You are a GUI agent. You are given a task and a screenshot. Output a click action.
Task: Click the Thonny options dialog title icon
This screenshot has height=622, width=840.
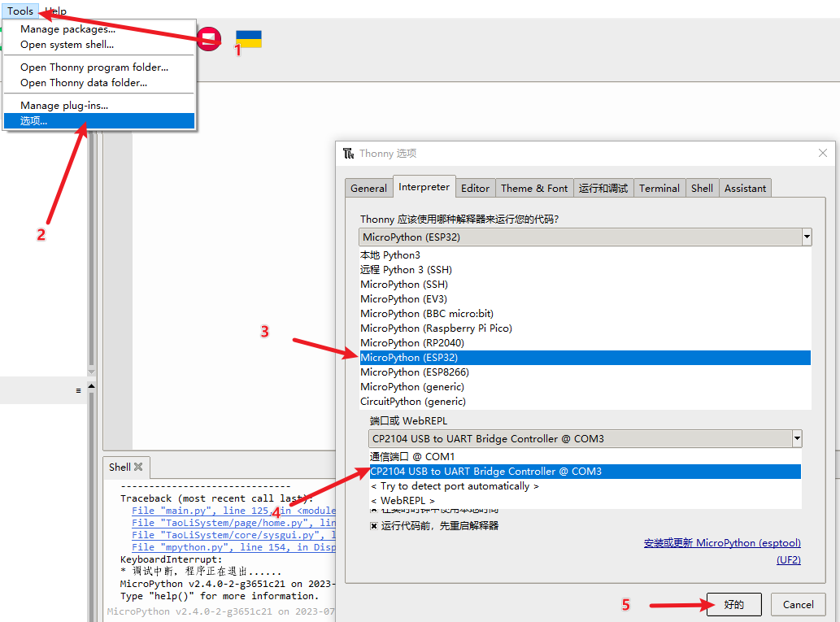pyautogui.click(x=348, y=153)
